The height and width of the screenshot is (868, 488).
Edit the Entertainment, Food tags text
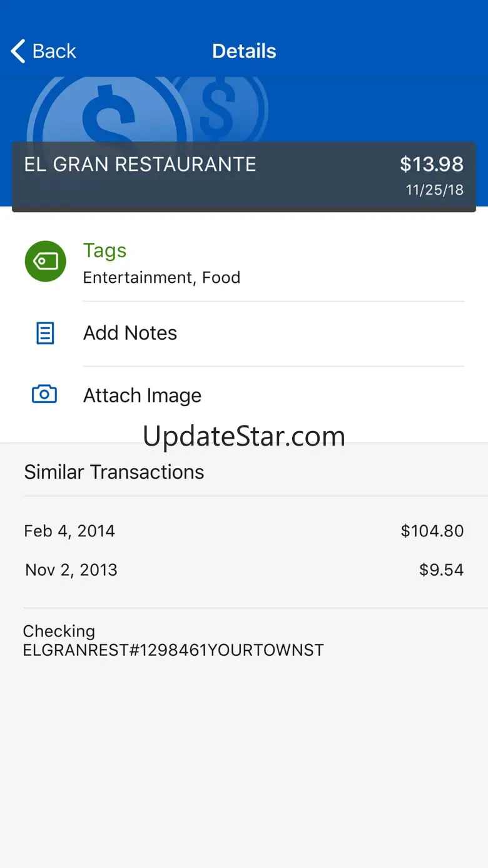click(x=161, y=277)
